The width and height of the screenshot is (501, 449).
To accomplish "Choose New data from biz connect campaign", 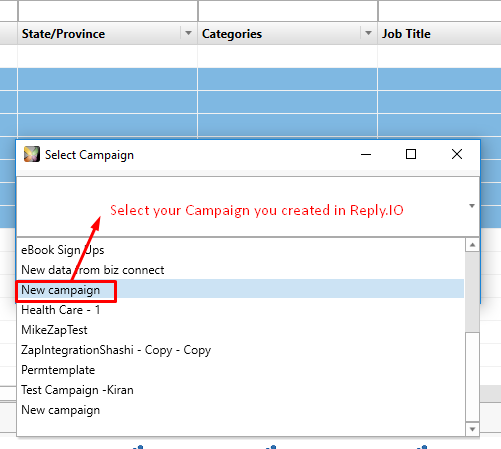I will pyautogui.click(x=241, y=270).
